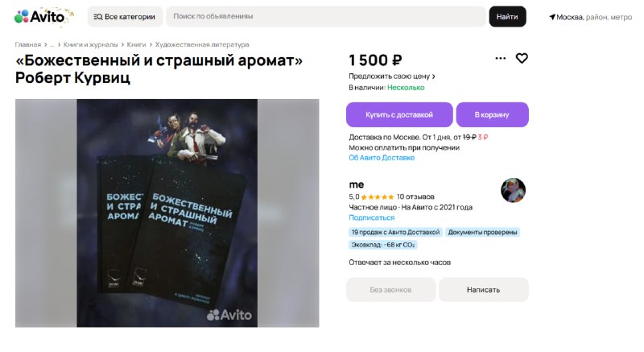Add listing to favorites with heart icon
The image size is (644, 352).
pyautogui.click(x=522, y=58)
